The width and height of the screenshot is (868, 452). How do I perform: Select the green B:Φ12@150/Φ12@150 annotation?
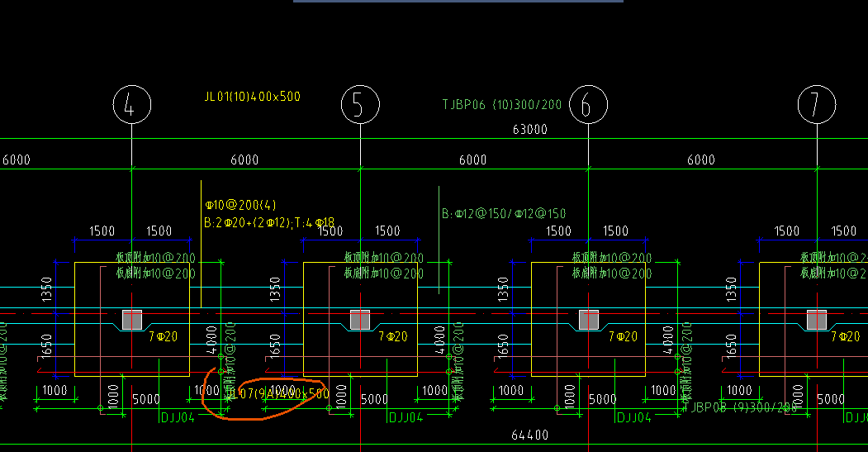504,213
